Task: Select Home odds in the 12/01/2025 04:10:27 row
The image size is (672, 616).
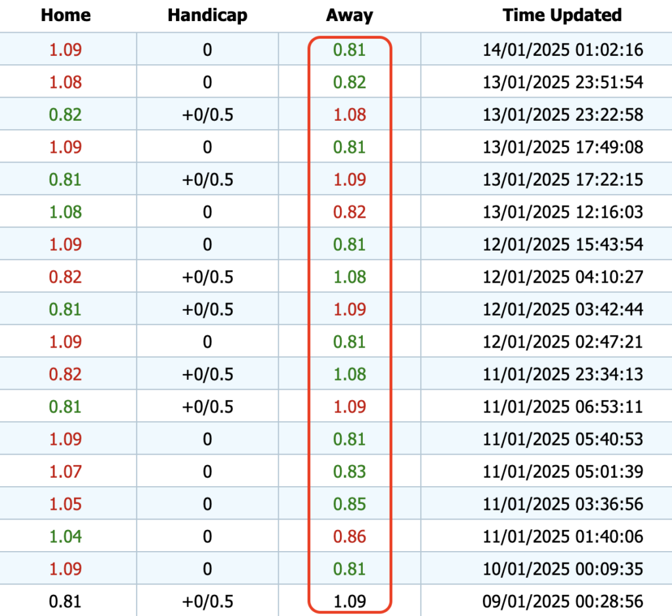Action: click(67, 277)
